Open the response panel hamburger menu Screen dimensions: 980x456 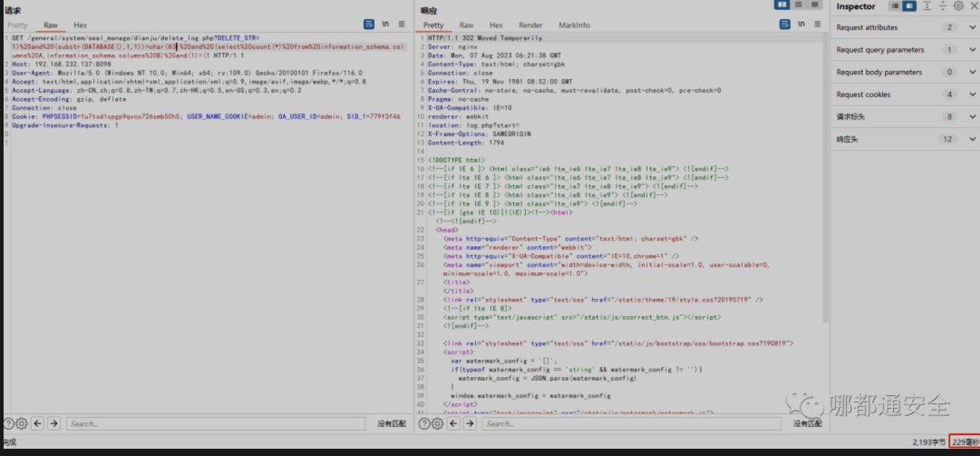click(x=817, y=25)
